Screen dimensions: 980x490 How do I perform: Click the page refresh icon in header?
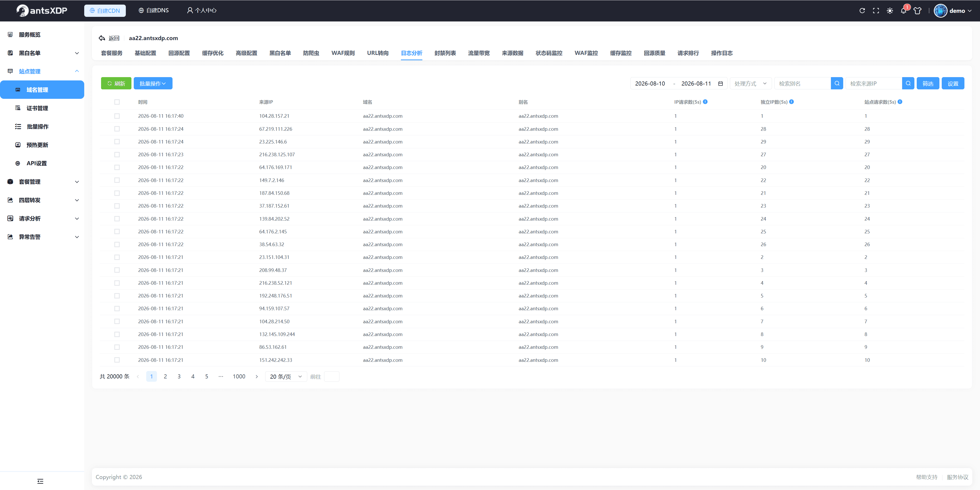pos(862,11)
